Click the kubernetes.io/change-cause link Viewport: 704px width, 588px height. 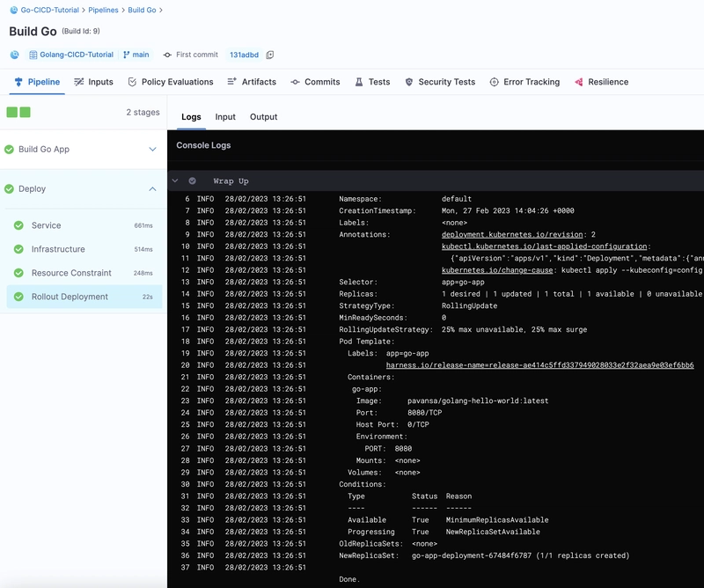tap(497, 270)
